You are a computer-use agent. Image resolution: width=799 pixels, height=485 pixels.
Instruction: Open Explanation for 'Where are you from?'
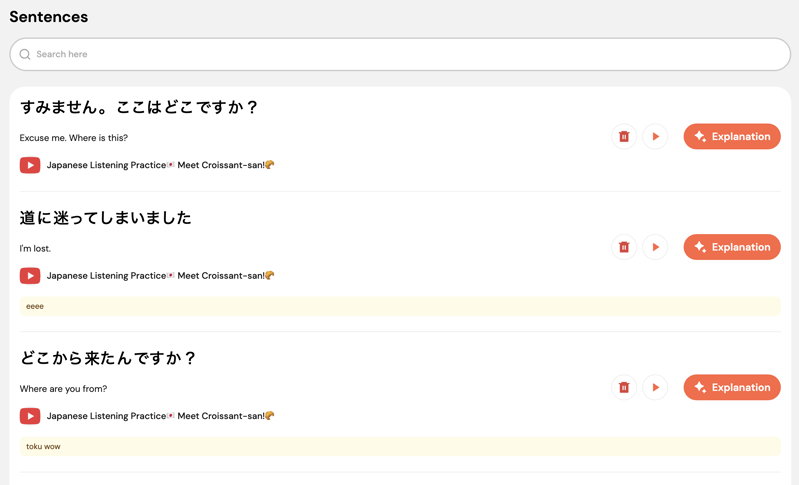[732, 387]
